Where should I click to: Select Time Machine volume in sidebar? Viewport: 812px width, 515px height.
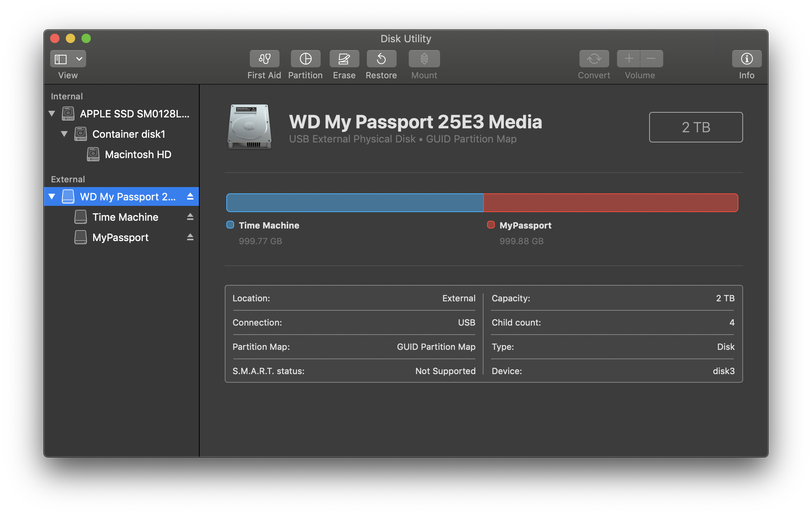point(121,217)
